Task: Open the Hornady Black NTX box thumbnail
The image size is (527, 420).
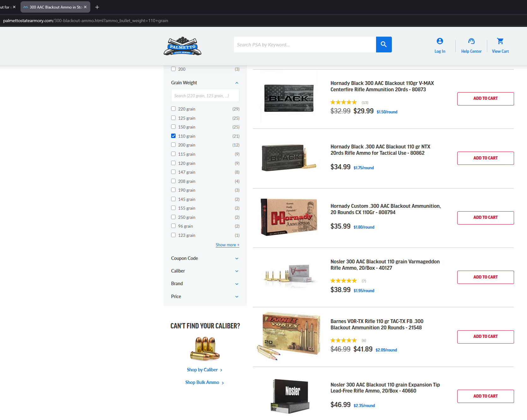Action: tap(289, 158)
